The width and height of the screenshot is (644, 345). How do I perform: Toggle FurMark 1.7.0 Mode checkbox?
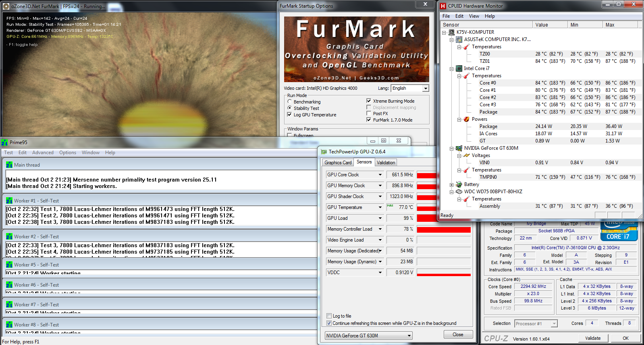point(369,120)
